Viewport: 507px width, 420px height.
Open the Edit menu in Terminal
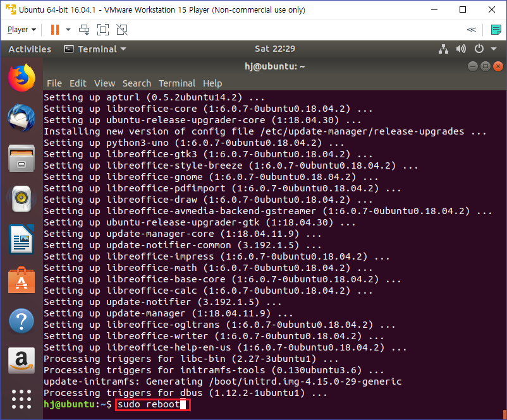78,83
